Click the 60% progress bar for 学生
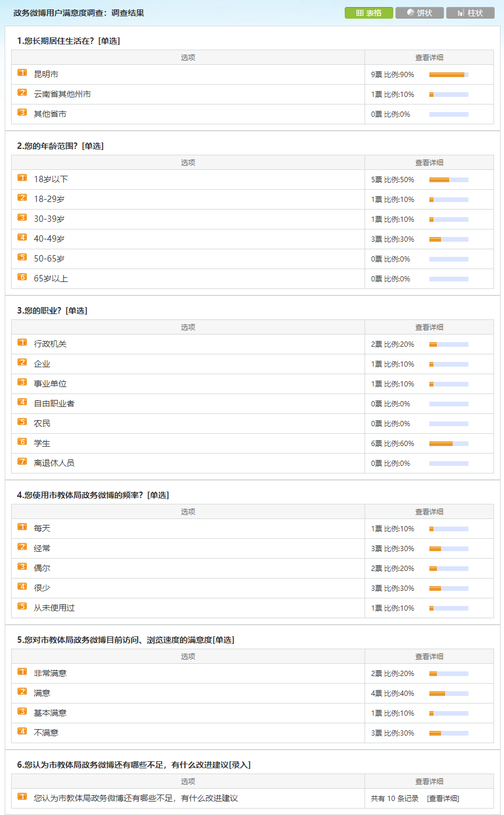Screen dimensions: 504x815 (x=449, y=444)
